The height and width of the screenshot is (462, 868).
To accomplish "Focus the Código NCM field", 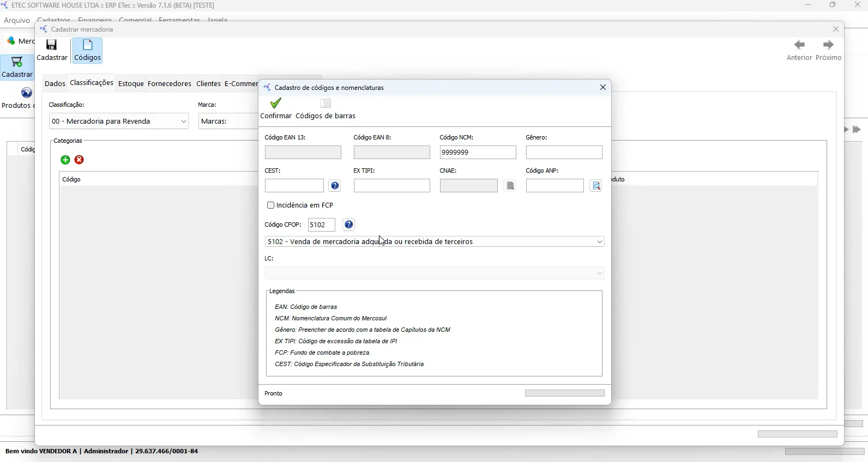I will 478,153.
